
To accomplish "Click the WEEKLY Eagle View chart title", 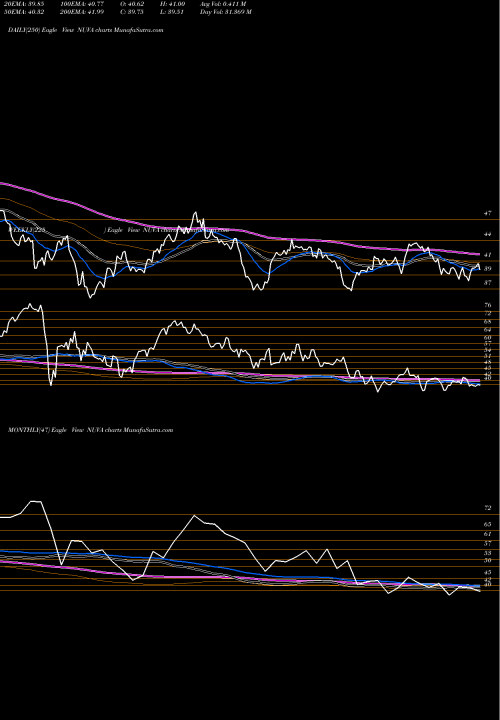I will [x=118, y=230].
